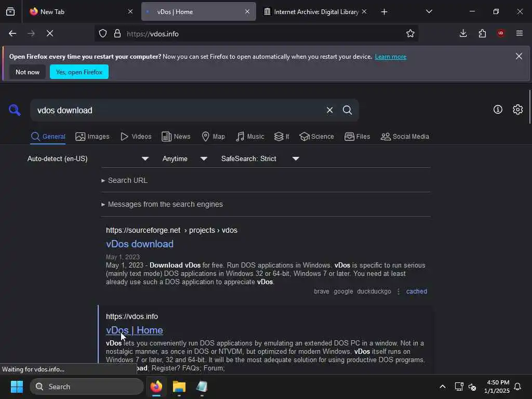Go back to the previous page
This screenshot has height=399, width=532.
pos(12,33)
